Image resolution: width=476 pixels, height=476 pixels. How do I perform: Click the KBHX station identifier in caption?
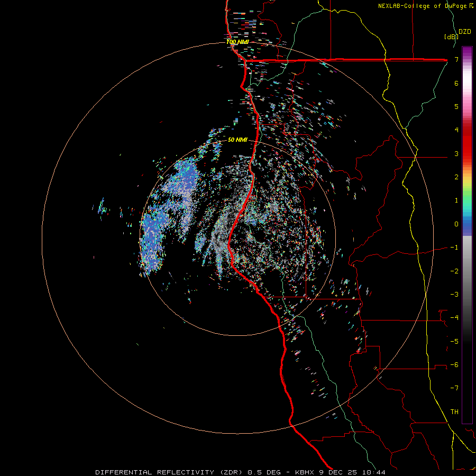305,472
